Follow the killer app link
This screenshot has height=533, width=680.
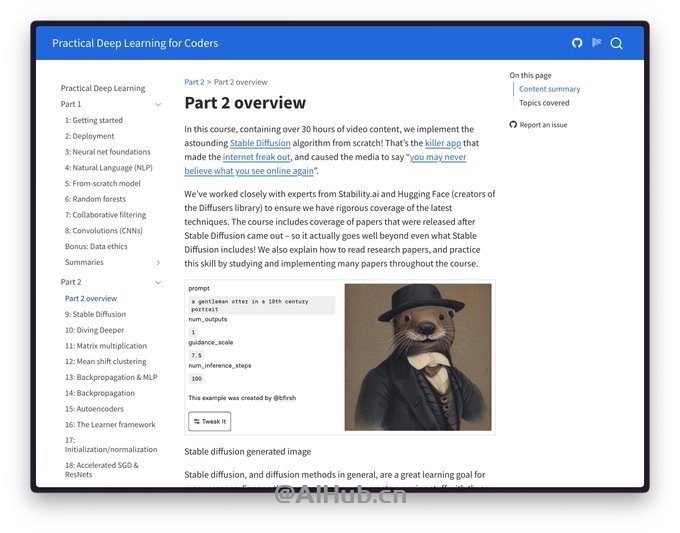tap(443, 143)
